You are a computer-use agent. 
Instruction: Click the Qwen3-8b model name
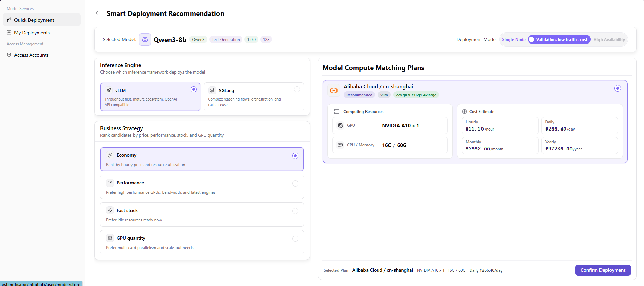pos(170,40)
